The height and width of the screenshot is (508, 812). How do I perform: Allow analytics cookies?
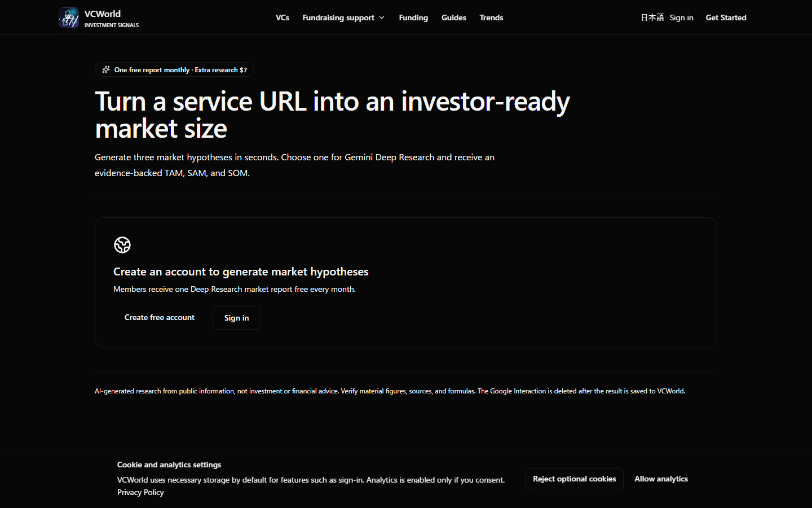tap(661, 479)
